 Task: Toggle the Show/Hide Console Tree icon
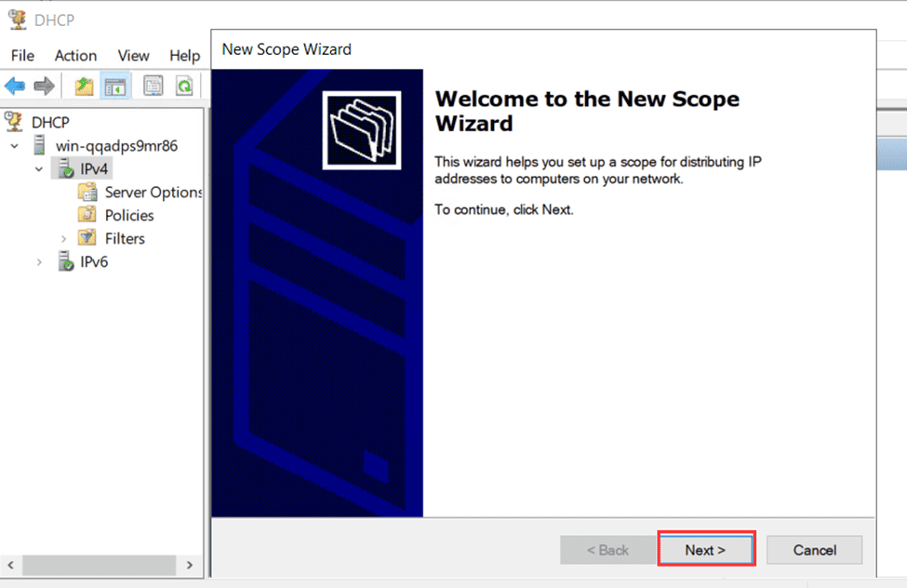point(113,86)
